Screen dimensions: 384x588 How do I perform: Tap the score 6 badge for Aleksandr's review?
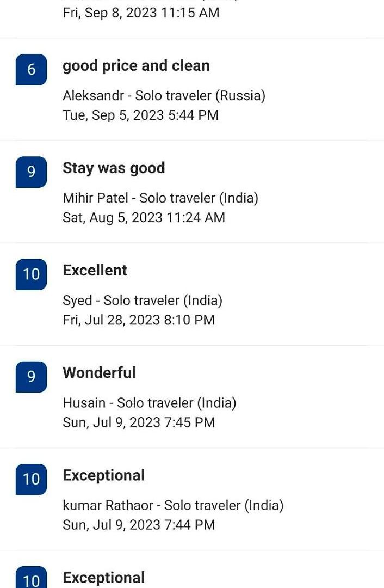click(x=31, y=69)
